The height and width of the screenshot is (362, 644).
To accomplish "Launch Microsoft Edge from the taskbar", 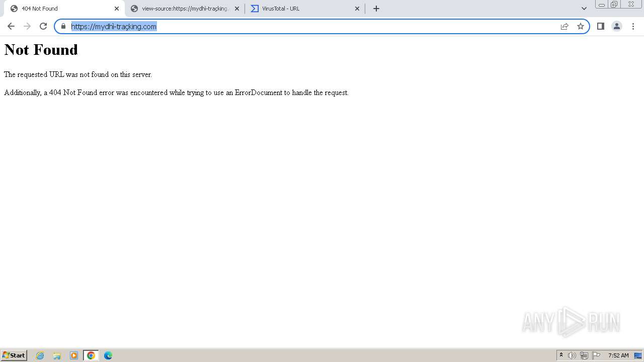I will 108,355.
